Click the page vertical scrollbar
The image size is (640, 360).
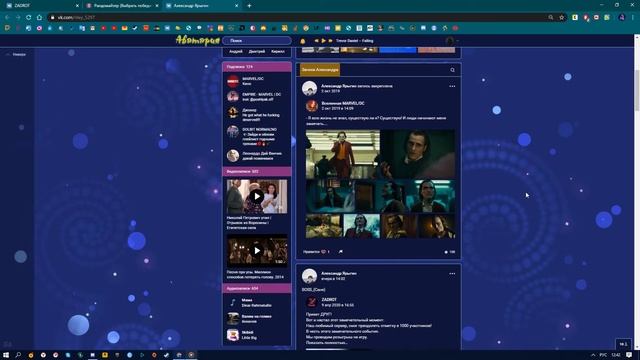[637, 90]
